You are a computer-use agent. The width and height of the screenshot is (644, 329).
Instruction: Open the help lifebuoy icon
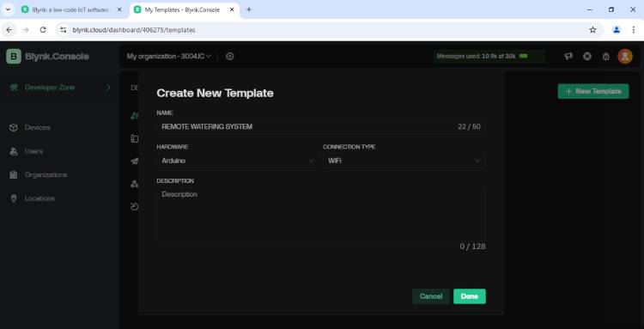587,57
